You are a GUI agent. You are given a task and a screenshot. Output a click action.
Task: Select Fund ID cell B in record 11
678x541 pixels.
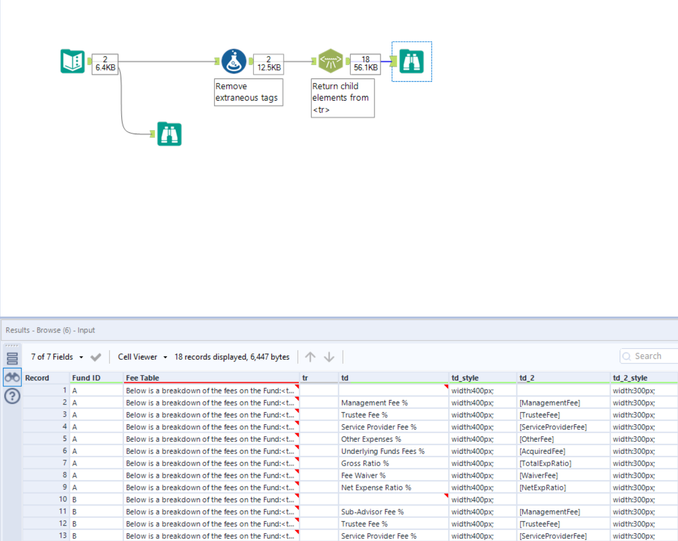(96, 512)
